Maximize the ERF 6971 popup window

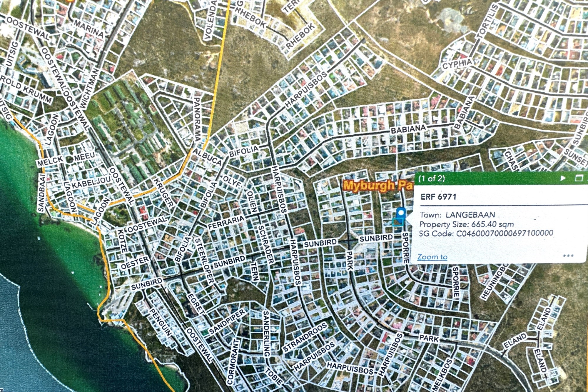(579, 178)
